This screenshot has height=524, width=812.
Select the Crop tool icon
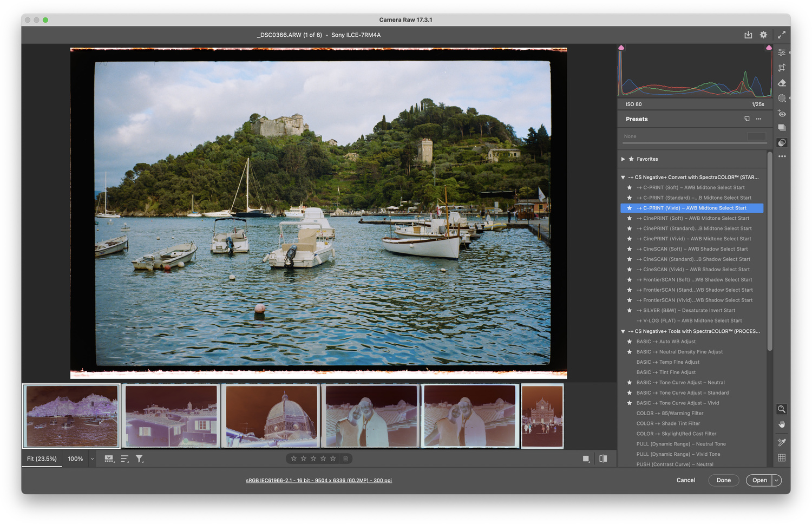coord(782,68)
